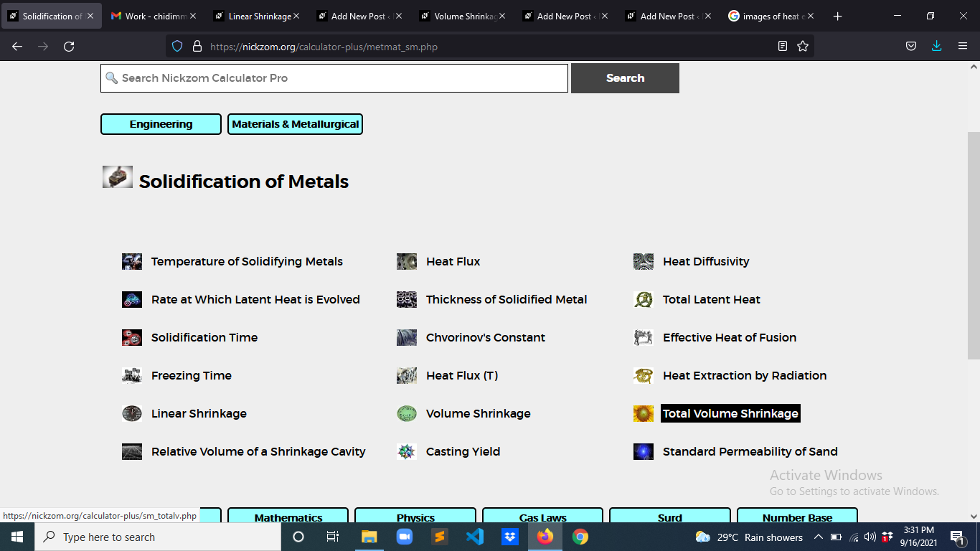Click the Chvorinov's Constant icon
This screenshot has height=551, width=980.
[407, 337]
